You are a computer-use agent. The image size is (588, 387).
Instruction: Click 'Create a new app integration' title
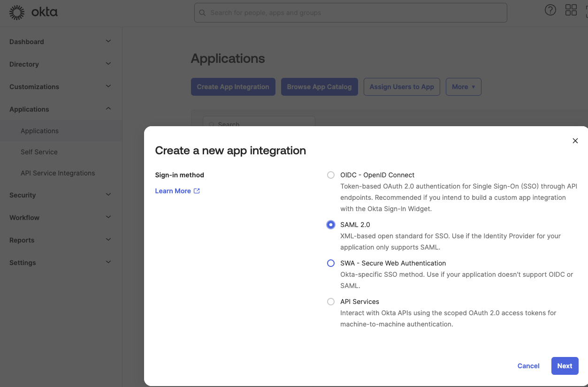[230, 151]
